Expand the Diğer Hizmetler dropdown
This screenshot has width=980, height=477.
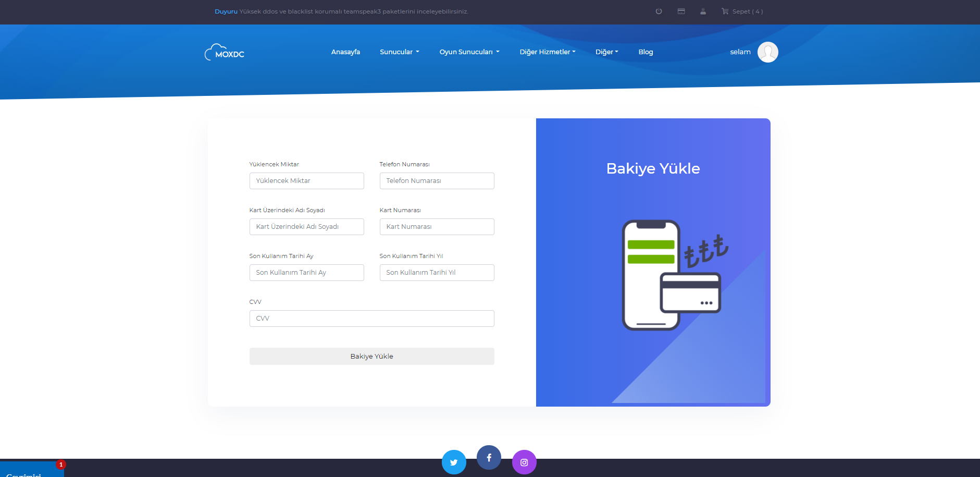pos(547,52)
